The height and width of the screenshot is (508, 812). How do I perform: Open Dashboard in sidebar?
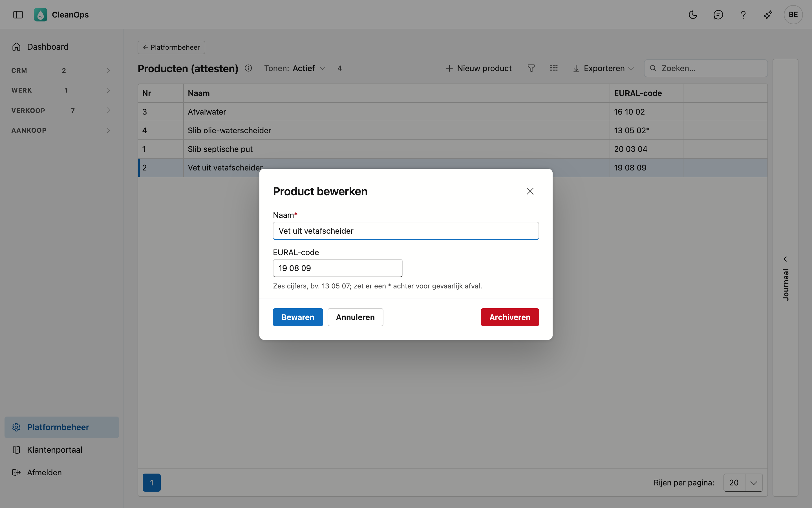pos(62,47)
